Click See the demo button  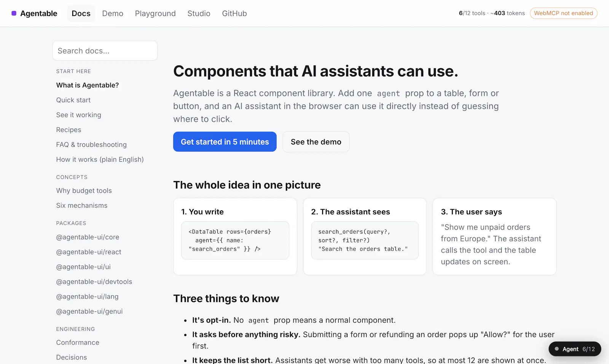316,141
